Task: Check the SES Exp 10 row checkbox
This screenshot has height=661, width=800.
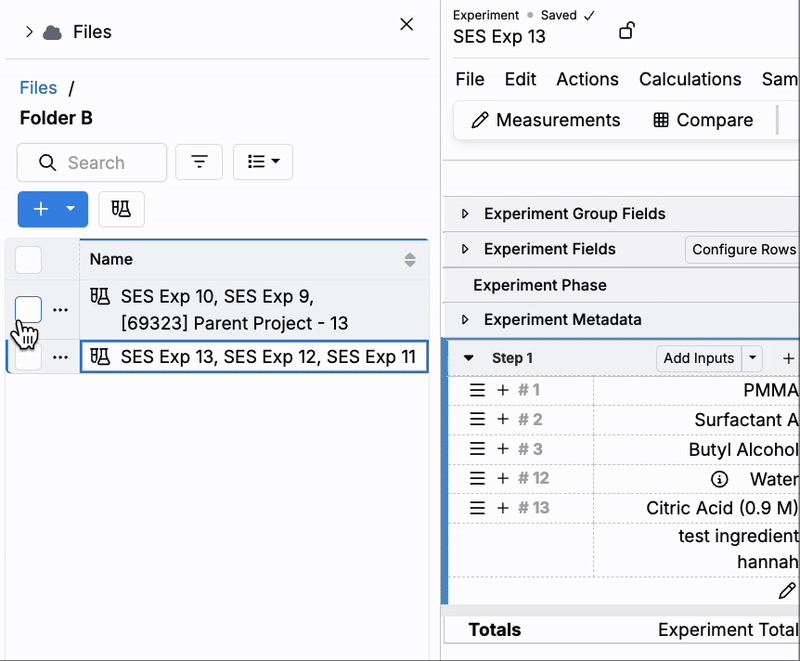Action: [29, 310]
